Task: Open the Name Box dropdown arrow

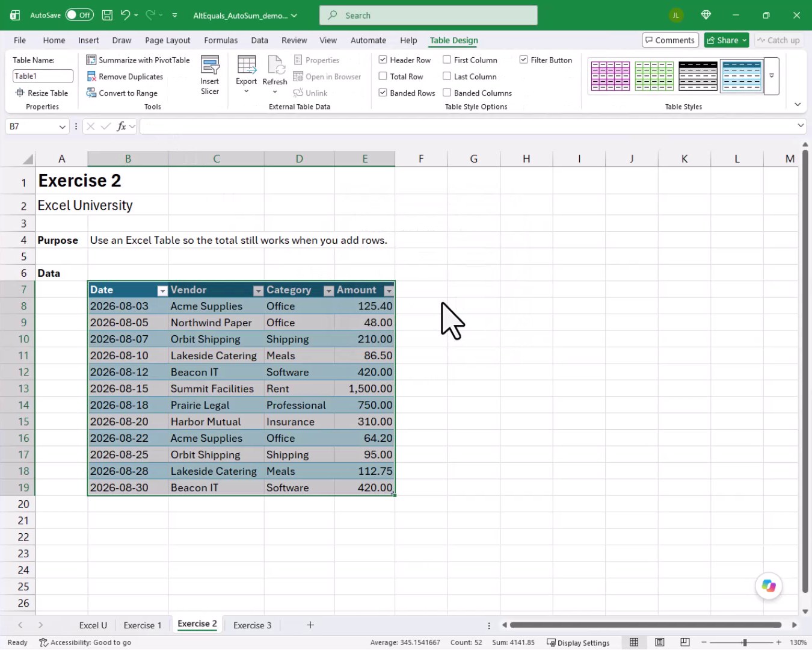Action: pyautogui.click(x=62, y=126)
